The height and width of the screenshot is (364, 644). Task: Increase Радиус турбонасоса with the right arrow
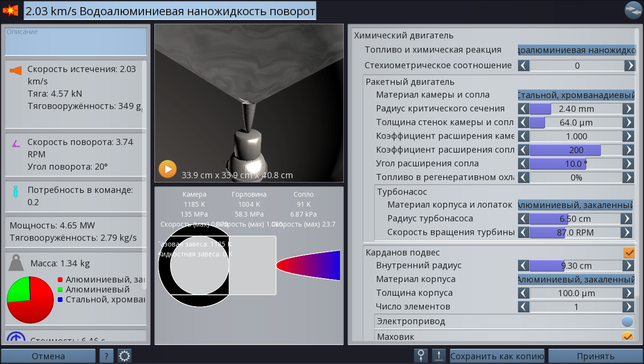pyautogui.click(x=626, y=219)
